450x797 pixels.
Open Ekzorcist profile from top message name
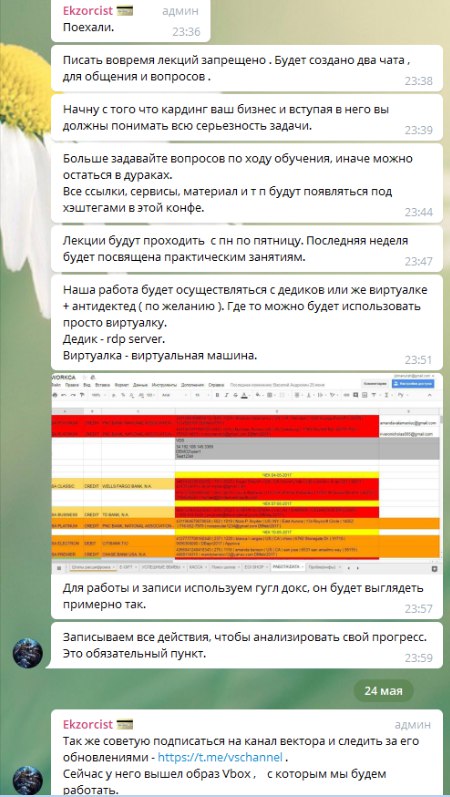click(87, 10)
